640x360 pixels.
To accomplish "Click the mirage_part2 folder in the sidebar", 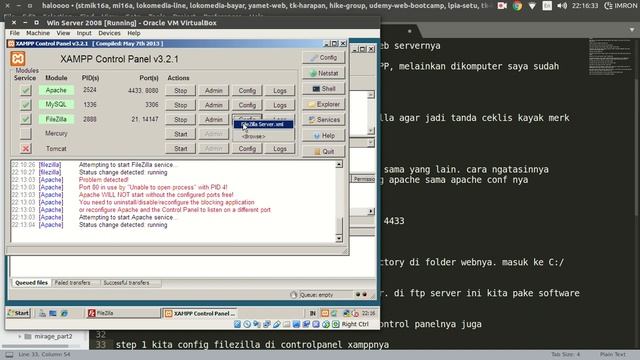I will point(53,336).
